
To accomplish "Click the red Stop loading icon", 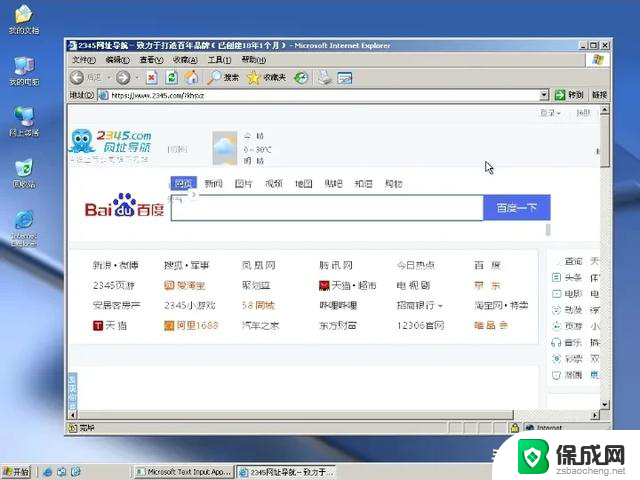I will 151,77.
